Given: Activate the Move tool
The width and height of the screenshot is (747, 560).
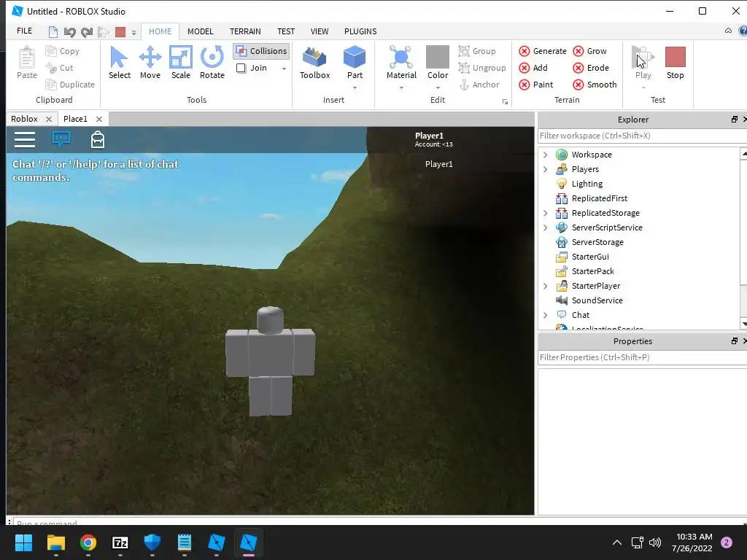Looking at the screenshot, I should [150, 63].
